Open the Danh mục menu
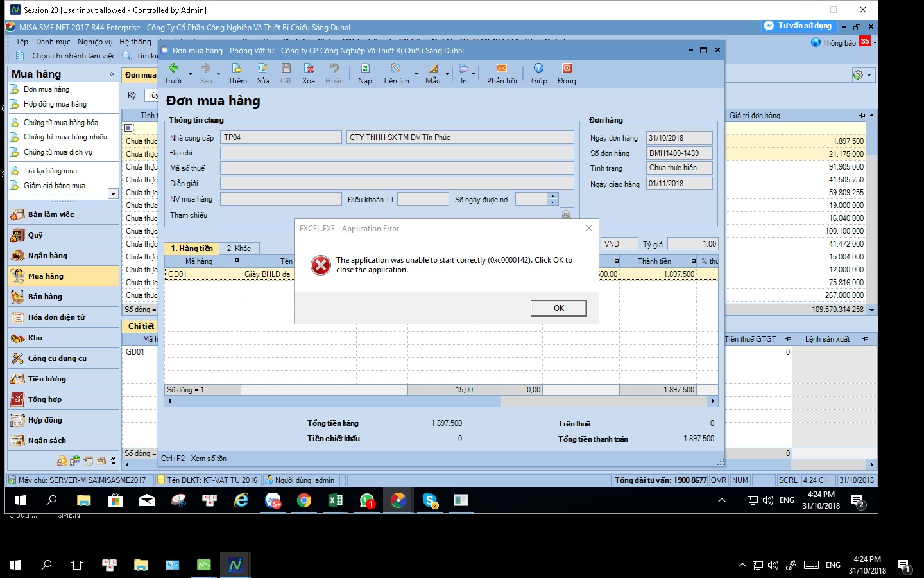924x578 pixels. [53, 42]
